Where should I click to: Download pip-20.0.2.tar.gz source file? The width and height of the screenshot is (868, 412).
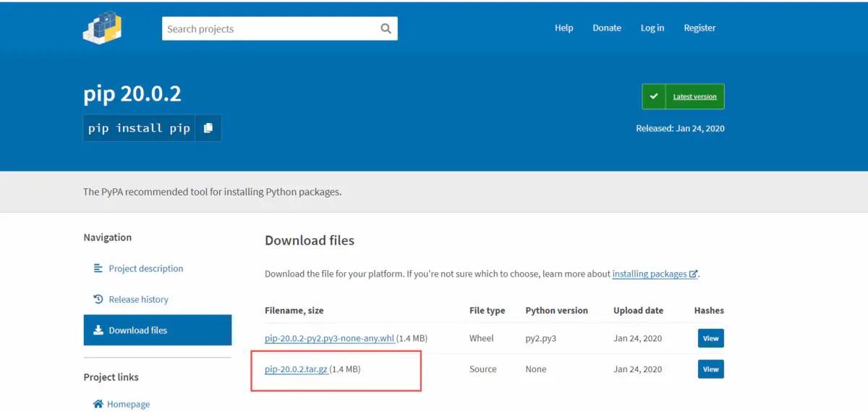296,369
